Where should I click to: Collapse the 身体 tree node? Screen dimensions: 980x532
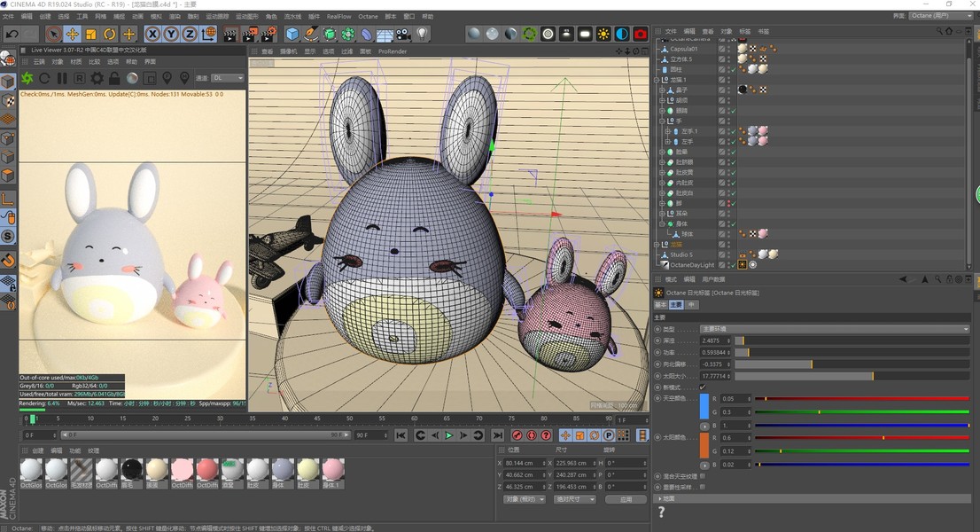pyautogui.click(x=663, y=223)
